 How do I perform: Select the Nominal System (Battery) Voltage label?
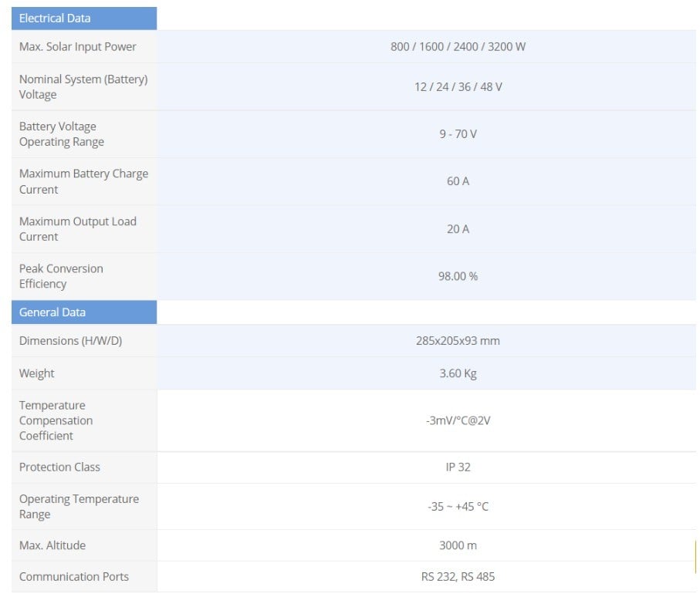point(83,86)
